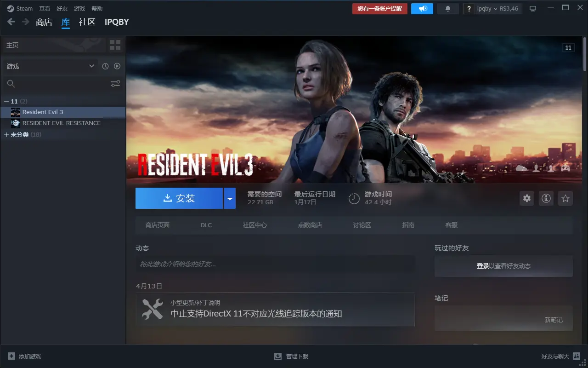Switch to the grid collections view icon
Viewport: 588px width, 368px height.
click(x=115, y=45)
